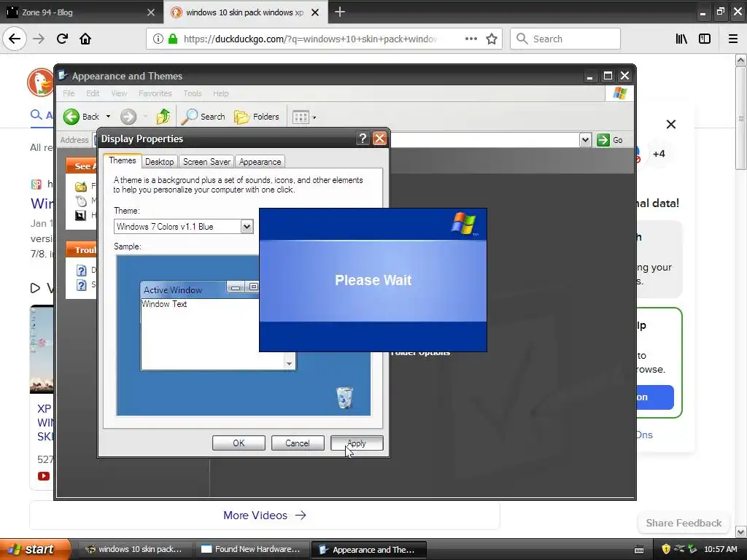Click the More Videos link
Viewport: 747px width, 560px height.
pos(264,516)
